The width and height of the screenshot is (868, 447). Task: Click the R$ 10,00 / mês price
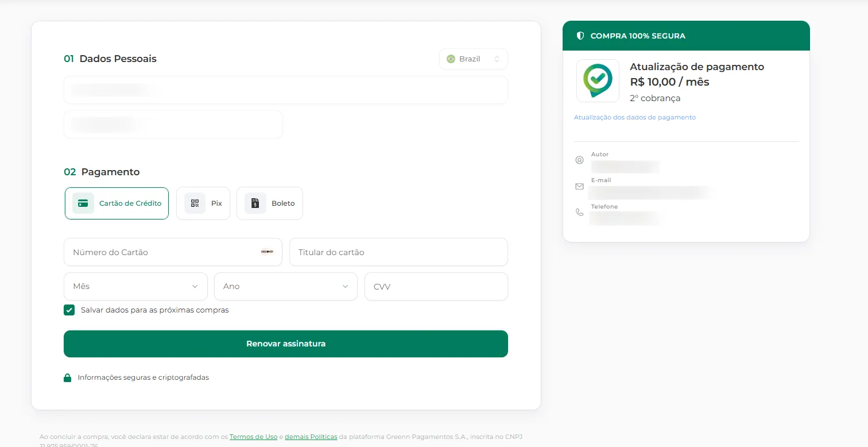[669, 82]
